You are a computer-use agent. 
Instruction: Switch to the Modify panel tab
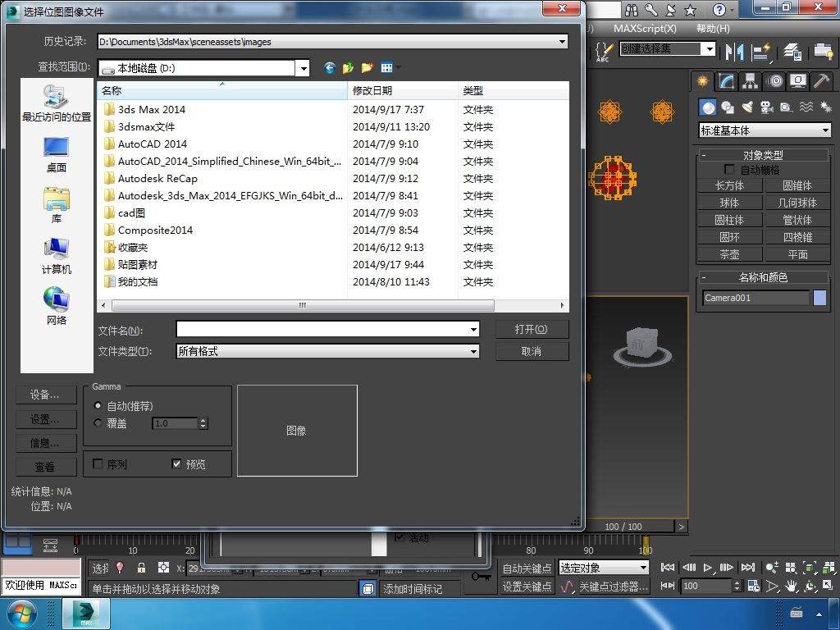[727, 81]
